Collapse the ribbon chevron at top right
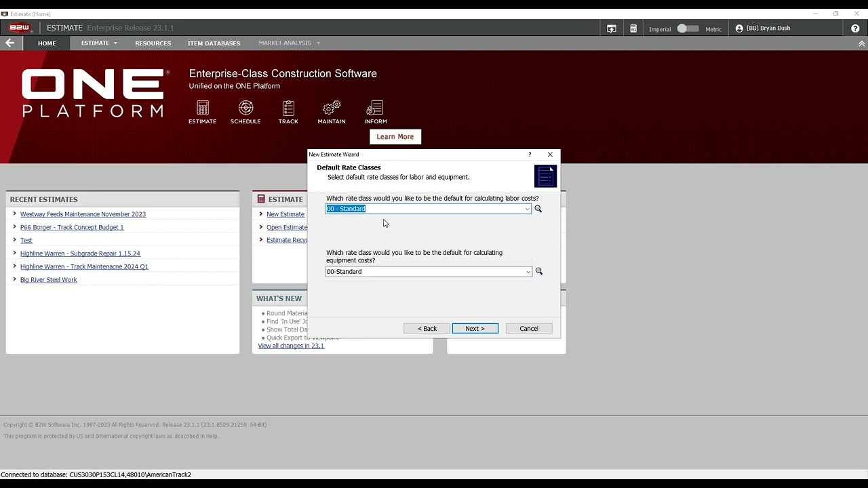Viewport: 868px width, 488px height. (x=862, y=43)
